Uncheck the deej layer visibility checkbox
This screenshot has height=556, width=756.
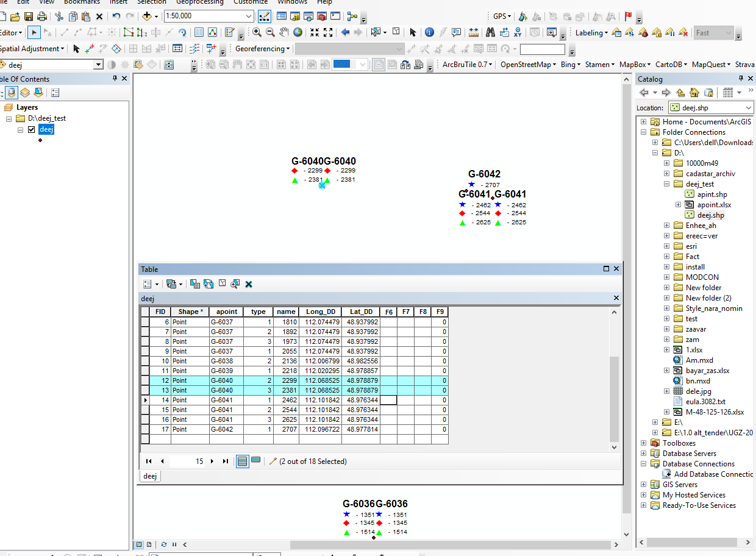32,129
